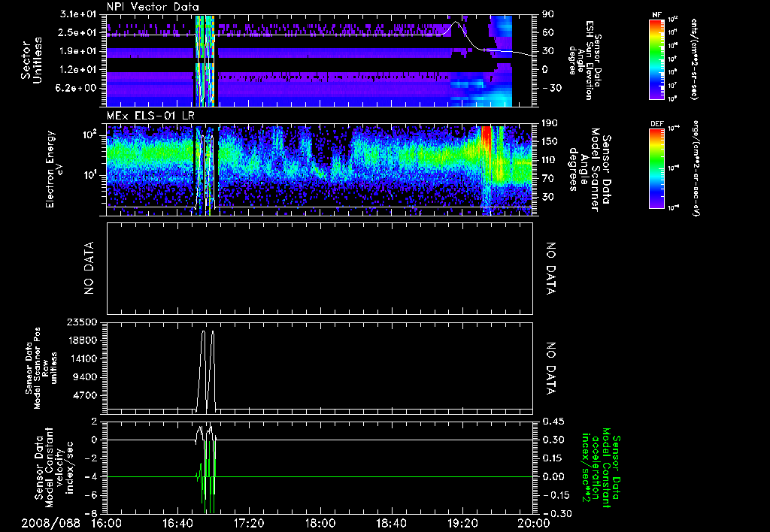The width and height of the screenshot is (770, 532).
Task: Click the 16:00 time tick label
Action: [x=107, y=523]
